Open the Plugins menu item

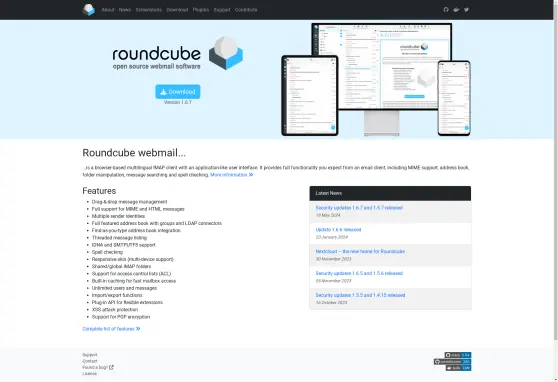(x=201, y=10)
